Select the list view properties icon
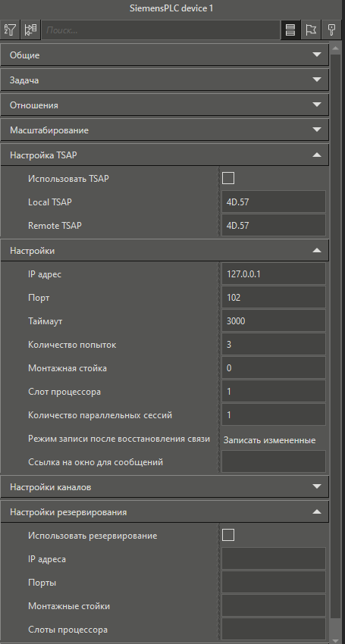 pyautogui.click(x=290, y=30)
